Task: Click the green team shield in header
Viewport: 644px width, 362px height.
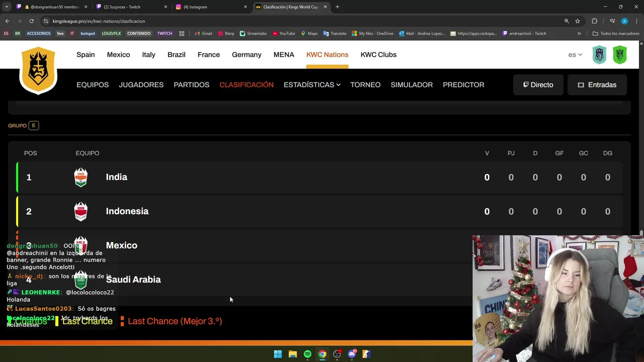Action: (620, 54)
